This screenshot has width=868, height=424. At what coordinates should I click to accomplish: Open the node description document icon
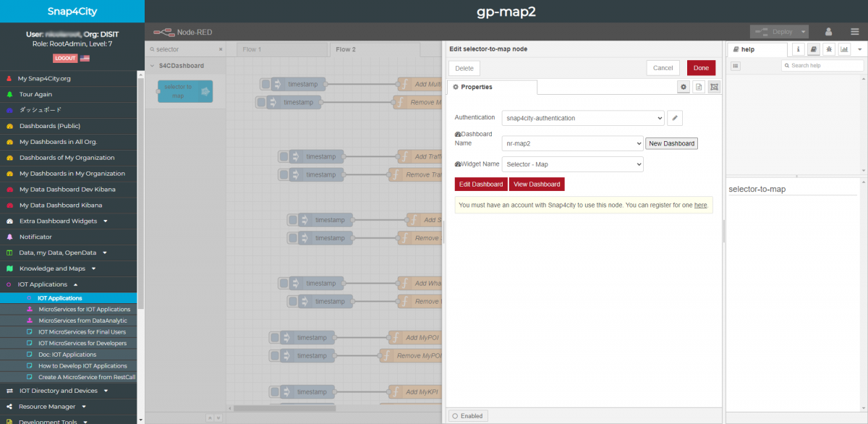pyautogui.click(x=699, y=87)
